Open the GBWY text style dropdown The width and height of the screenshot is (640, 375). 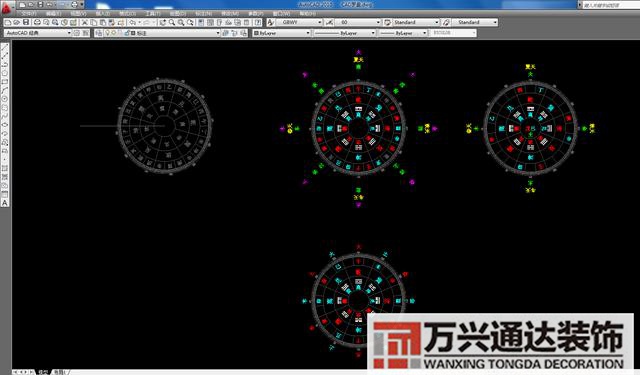(299, 22)
